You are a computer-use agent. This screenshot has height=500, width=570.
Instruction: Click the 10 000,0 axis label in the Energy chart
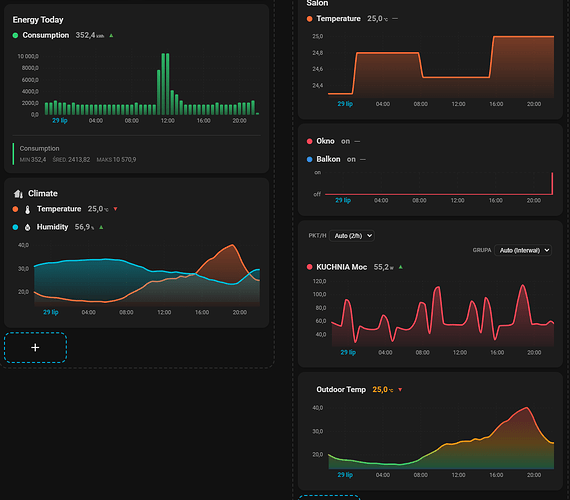[x=28, y=56]
